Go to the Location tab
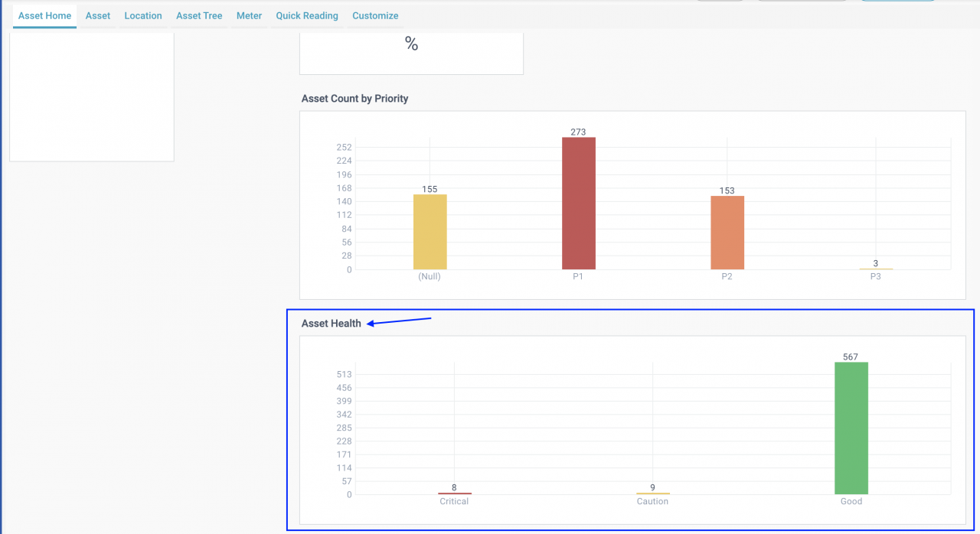The width and height of the screenshot is (980, 534). 143,15
